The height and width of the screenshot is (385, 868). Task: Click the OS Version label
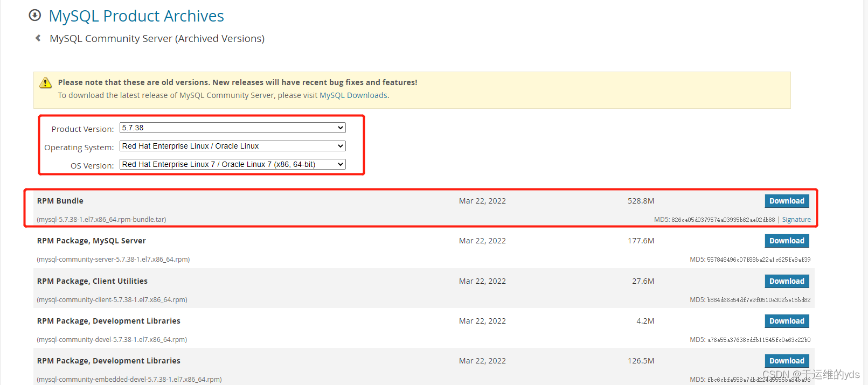coord(92,166)
